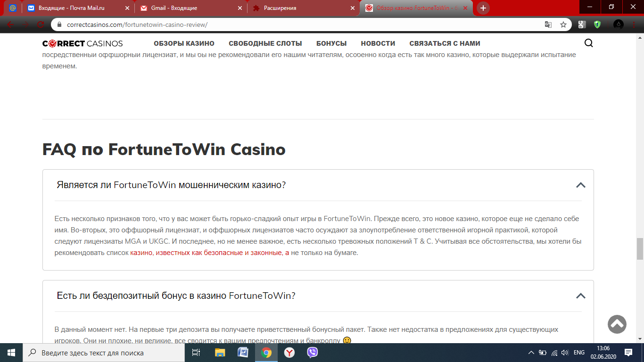The image size is (644, 362).
Task: Open the ОБЗОРЫ КАЗИНО menu
Action: 184,43
